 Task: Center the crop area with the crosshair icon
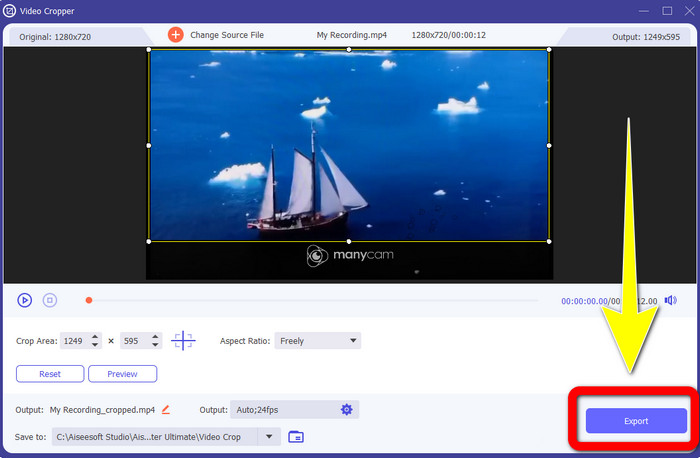pyautogui.click(x=183, y=341)
